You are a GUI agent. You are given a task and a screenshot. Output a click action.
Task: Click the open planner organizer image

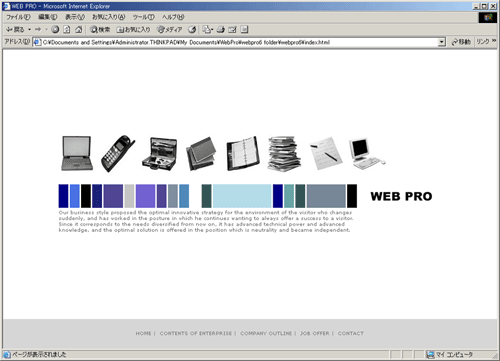click(x=243, y=153)
